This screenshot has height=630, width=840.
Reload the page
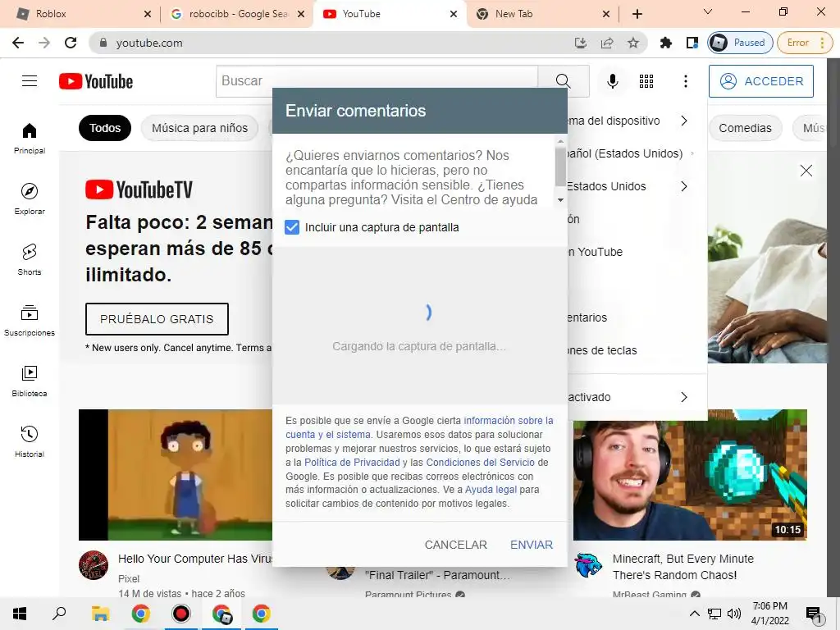(x=71, y=43)
